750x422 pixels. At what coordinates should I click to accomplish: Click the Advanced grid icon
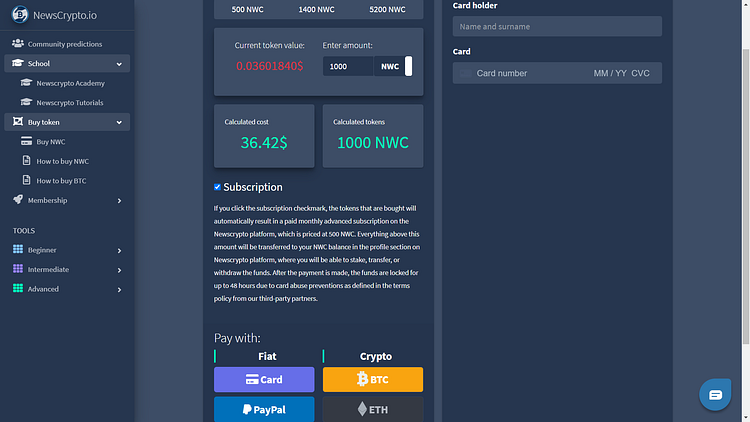click(18, 289)
